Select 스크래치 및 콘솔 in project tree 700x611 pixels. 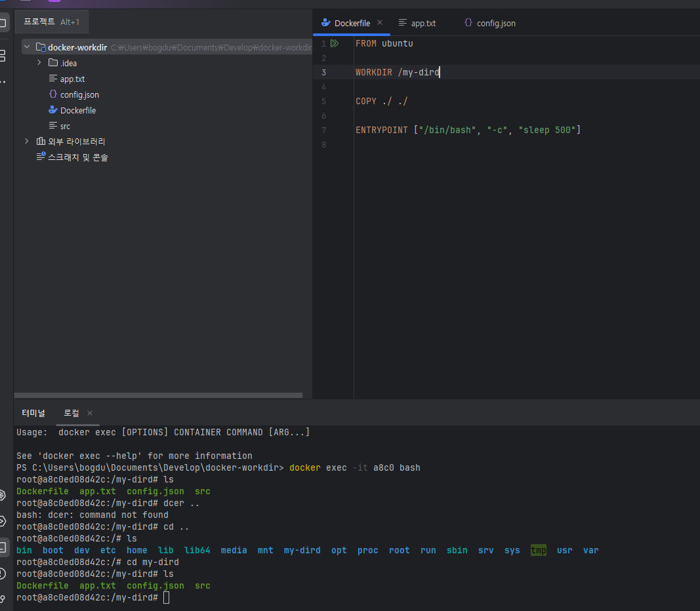click(72, 157)
